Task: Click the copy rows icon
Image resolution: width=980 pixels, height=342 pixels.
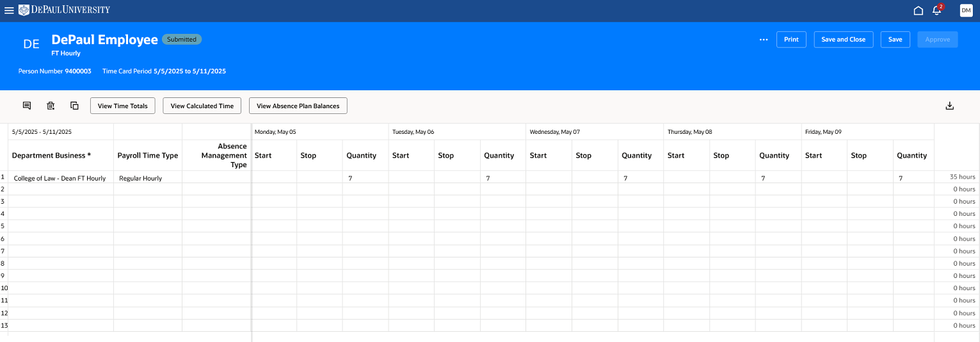Action: click(74, 106)
